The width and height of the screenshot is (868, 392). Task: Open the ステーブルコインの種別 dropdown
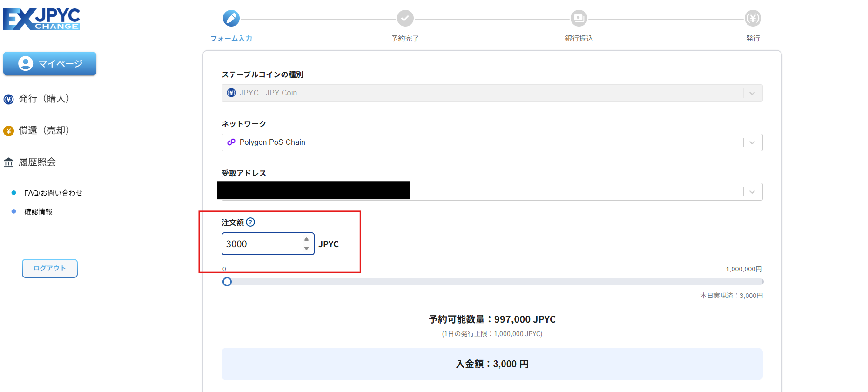(492, 93)
